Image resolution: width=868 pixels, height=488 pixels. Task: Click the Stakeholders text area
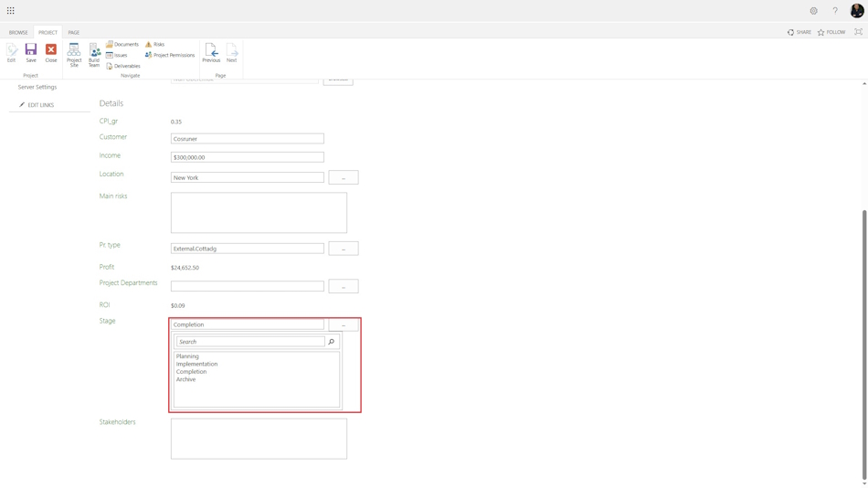[x=259, y=439]
